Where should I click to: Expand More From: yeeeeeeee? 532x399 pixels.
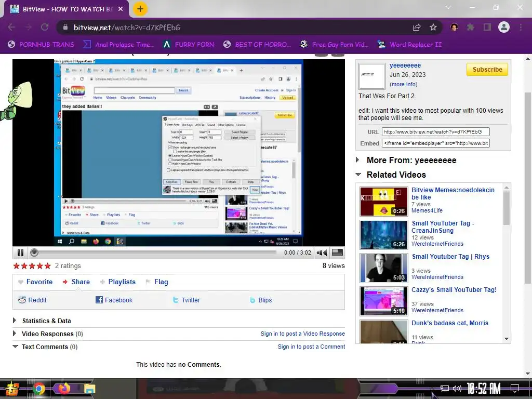[x=406, y=160]
